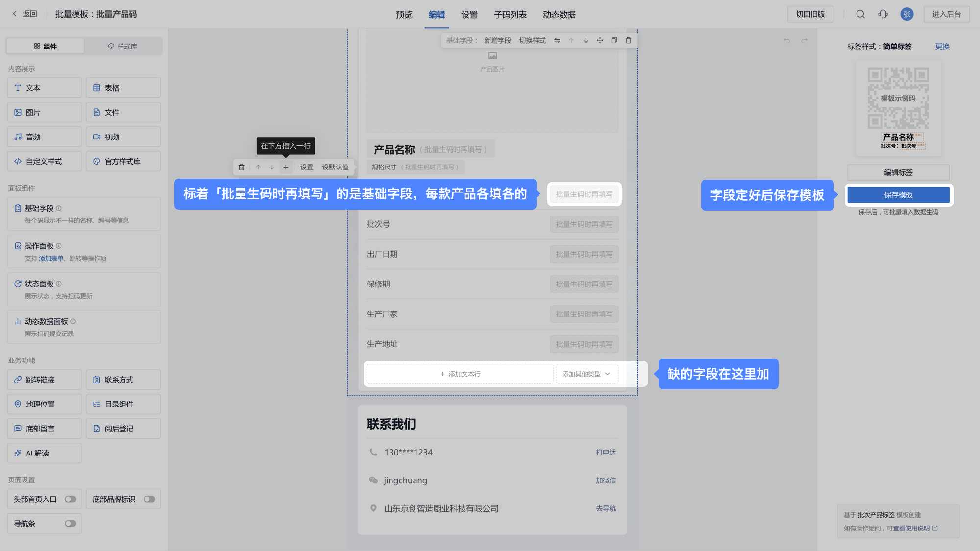Insert a row below with plus icon
Screen dimensions: 980x551
click(x=286, y=167)
